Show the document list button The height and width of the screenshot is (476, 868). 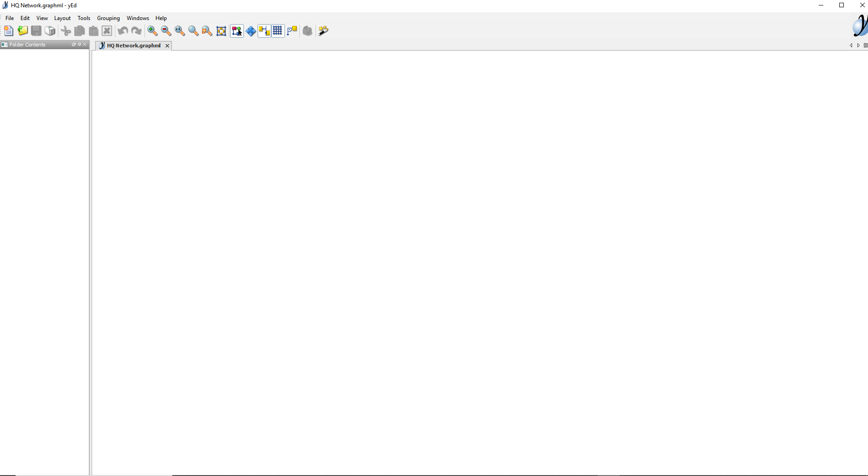point(865,46)
